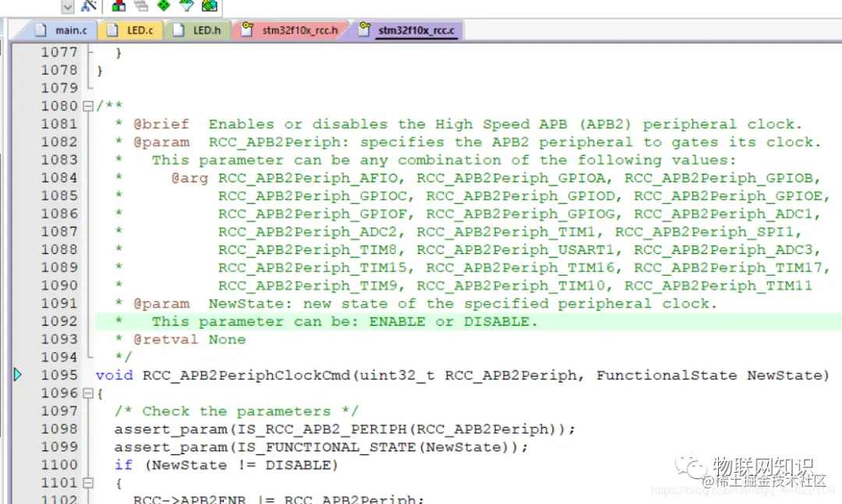
Task: Launch the Pack Installer icon
Action: [210, 5]
